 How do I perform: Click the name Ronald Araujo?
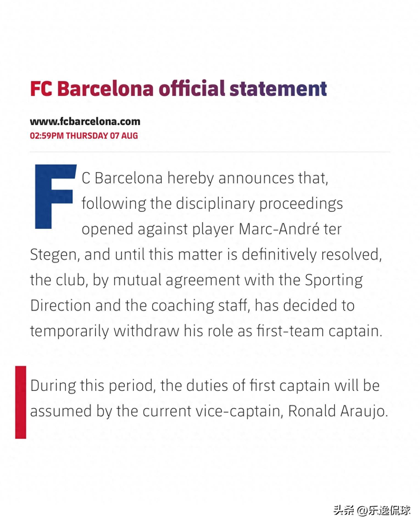click(338, 412)
